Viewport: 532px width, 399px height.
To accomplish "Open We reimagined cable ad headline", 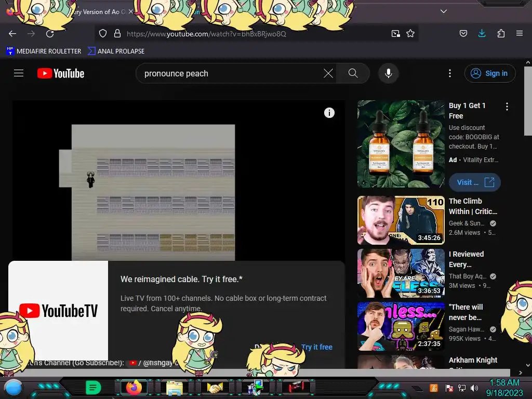I will 181,279.
